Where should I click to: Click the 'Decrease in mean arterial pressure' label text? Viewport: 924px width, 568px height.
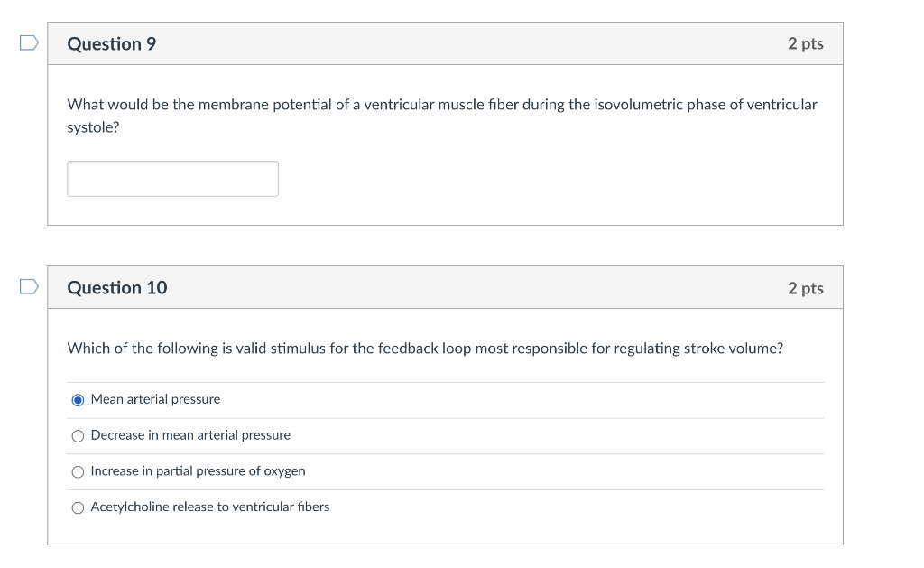[x=190, y=435]
